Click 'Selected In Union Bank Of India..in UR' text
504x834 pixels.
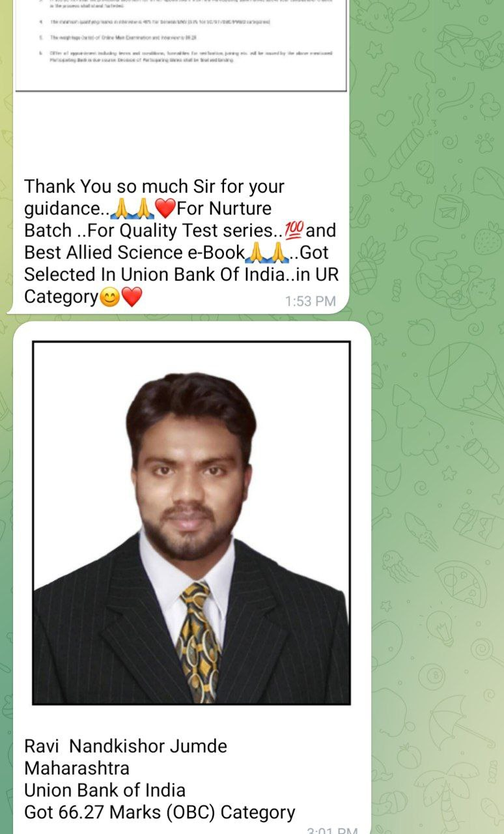pos(182,274)
